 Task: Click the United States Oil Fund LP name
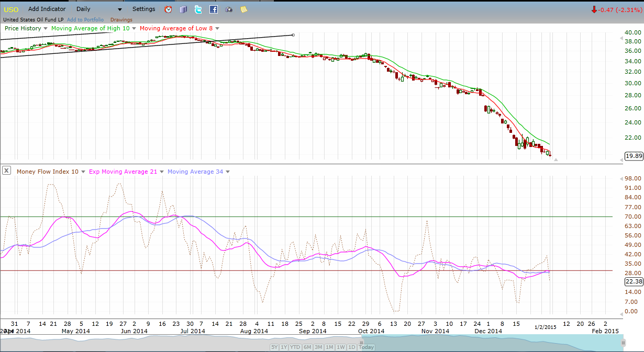click(x=33, y=20)
